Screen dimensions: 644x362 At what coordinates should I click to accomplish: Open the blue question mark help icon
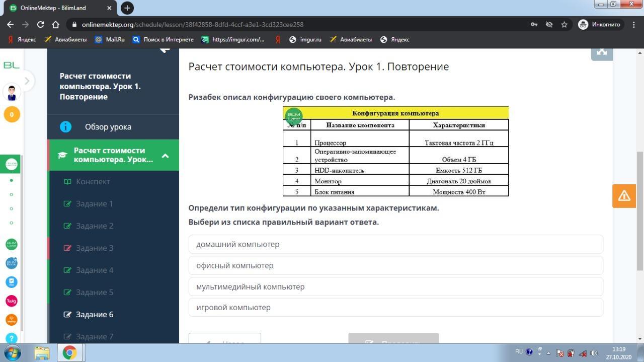point(11,338)
